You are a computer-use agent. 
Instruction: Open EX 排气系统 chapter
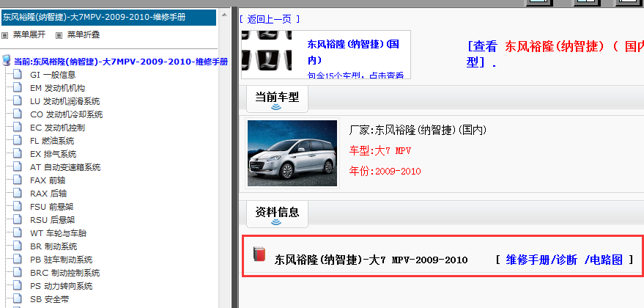[x=53, y=154]
